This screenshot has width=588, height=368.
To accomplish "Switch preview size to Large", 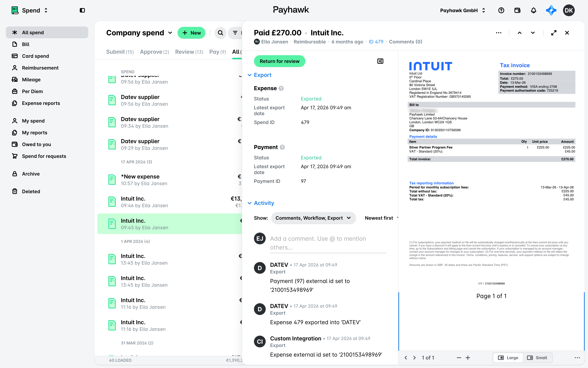I will (x=508, y=358).
